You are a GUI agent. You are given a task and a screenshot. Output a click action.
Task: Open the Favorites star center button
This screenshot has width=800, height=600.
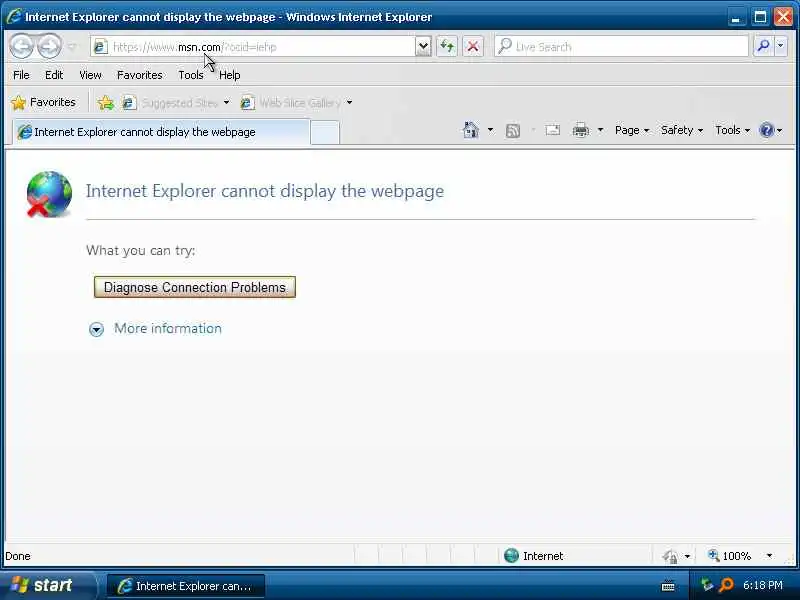point(43,103)
